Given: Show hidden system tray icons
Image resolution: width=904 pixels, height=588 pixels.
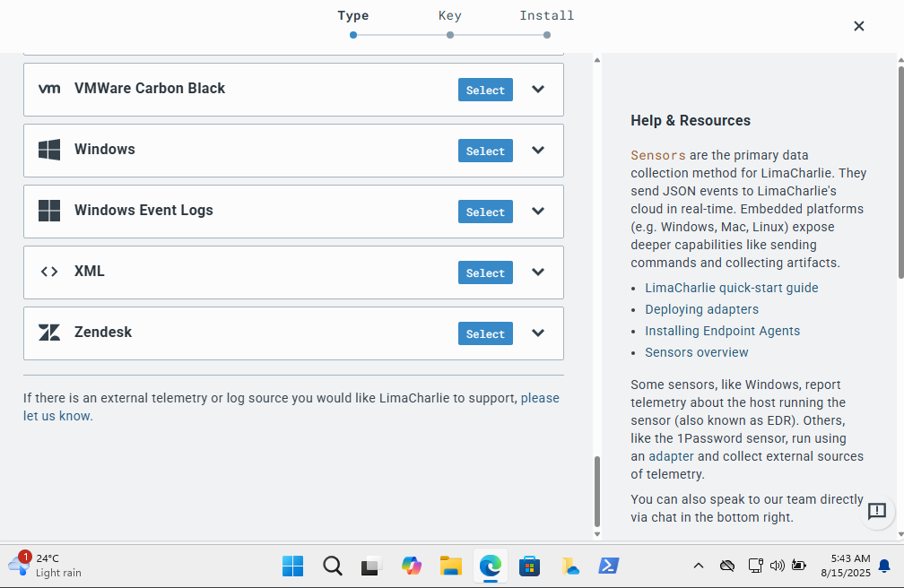Looking at the screenshot, I should [x=698, y=566].
